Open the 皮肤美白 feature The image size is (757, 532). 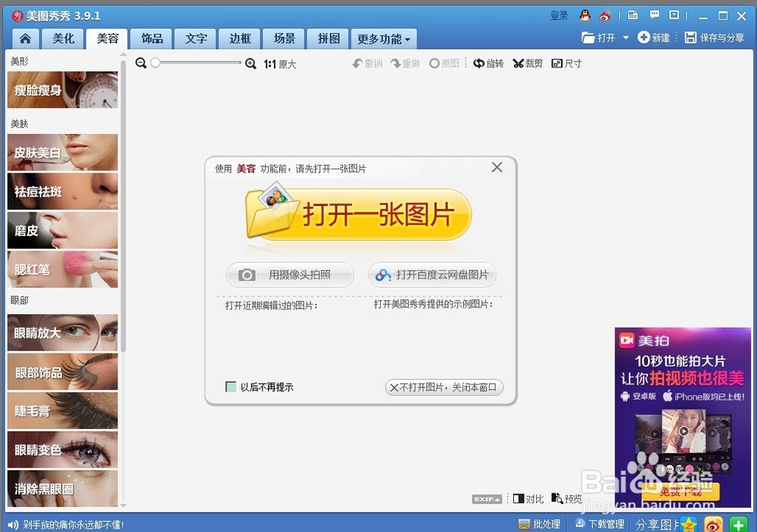(63, 153)
